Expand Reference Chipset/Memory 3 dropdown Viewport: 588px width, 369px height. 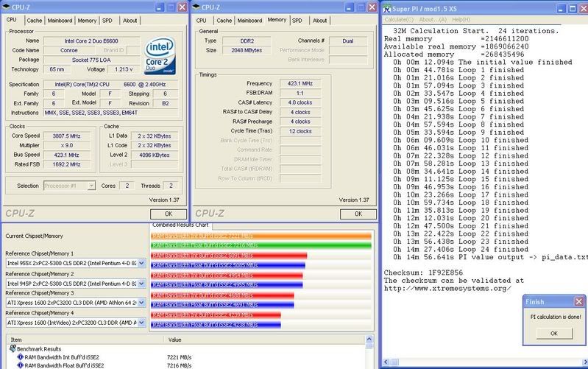coord(141,302)
